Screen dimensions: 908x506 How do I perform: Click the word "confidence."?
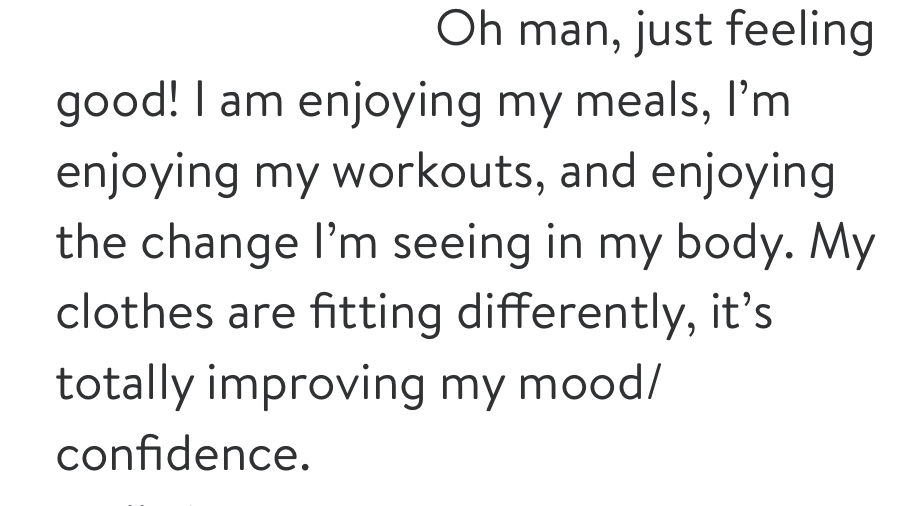click(x=183, y=454)
